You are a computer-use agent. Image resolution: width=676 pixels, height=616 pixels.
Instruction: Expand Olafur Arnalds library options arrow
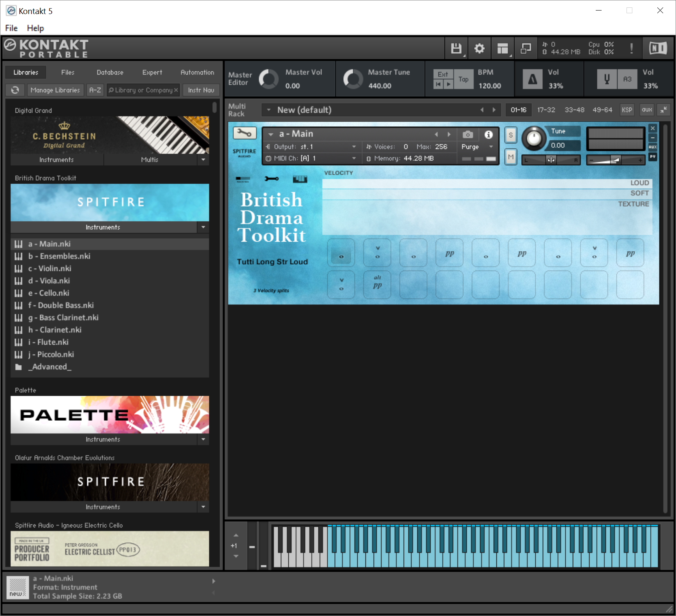click(203, 507)
